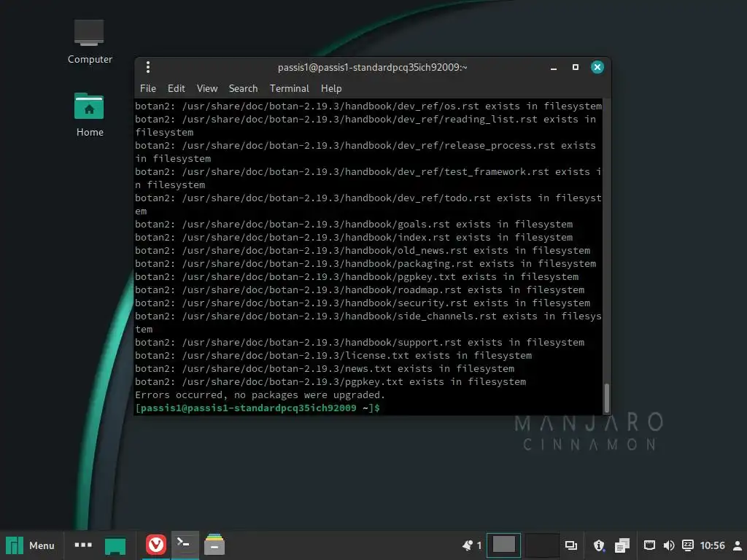Open the Terminal menu
747x560 pixels.
[289, 88]
